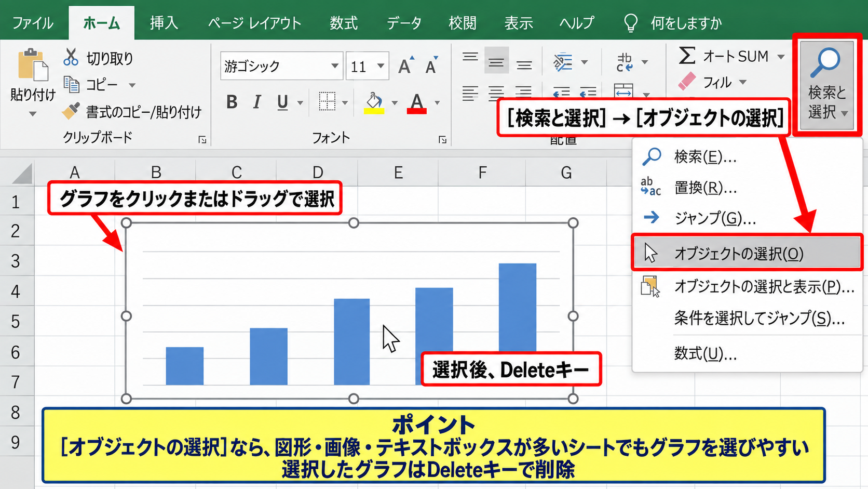The image size is (868, 489).
Task: Click the 貼り付け paste clipboard icon
Action: [x=33, y=65]
